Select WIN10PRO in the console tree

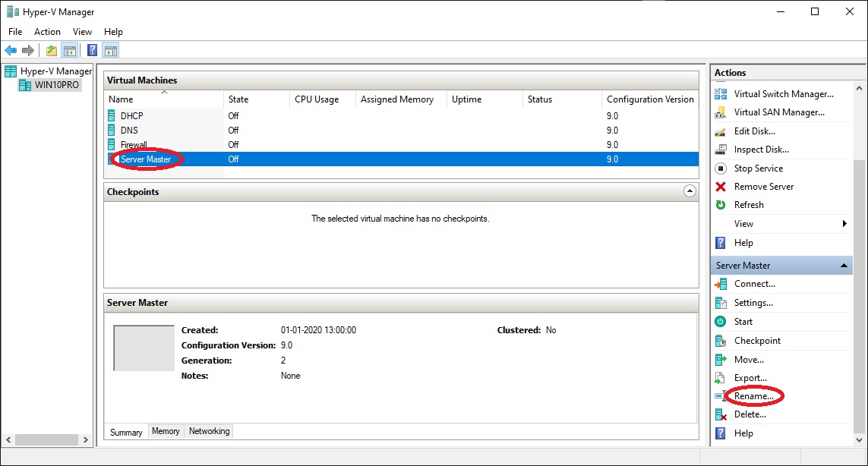tap(56, 85)
